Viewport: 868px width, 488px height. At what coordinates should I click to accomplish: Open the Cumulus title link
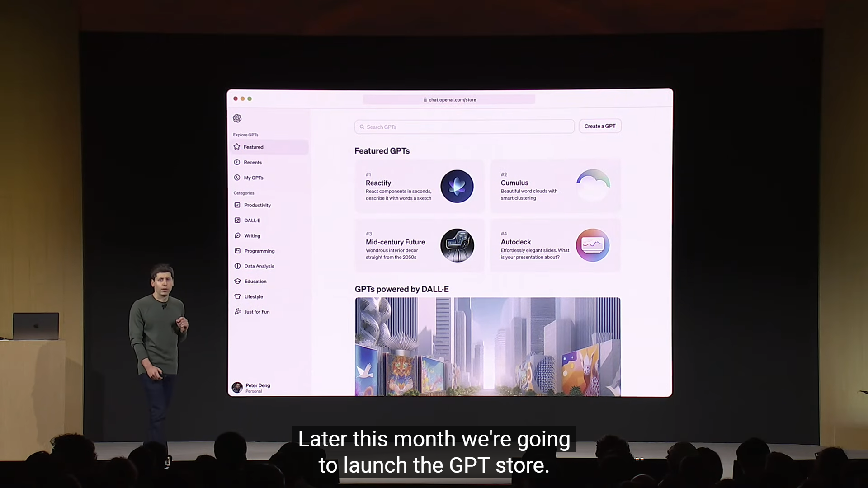click(x=514, y=183)
